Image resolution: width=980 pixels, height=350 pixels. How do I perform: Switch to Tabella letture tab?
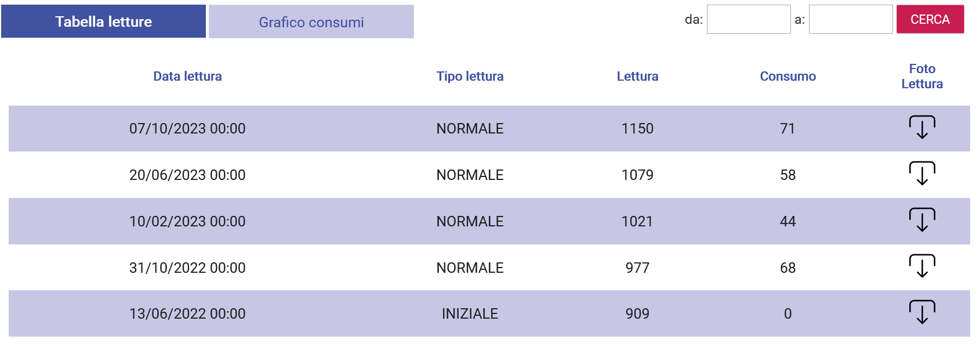point(103,21)
